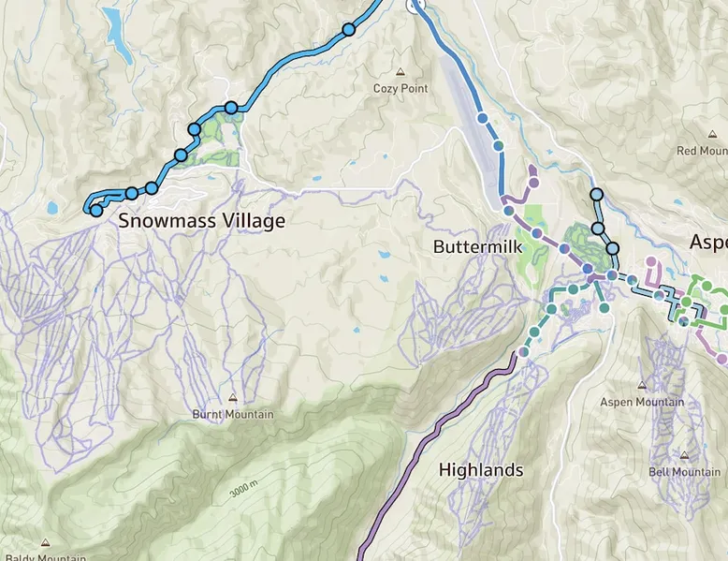Select the Bell Mountain peak icon
This screenshot has width=728, height=561.
[684, 455]
